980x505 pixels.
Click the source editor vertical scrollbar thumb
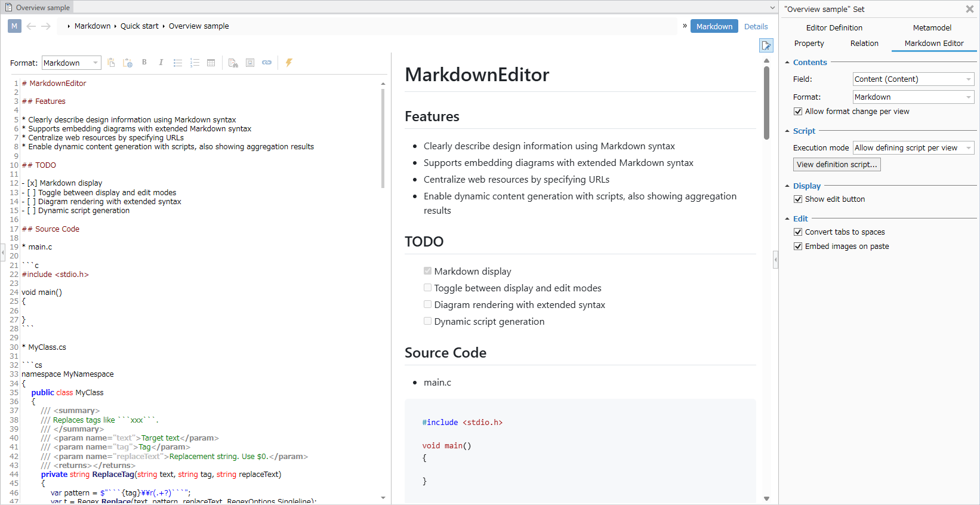[x=383, y=138]
